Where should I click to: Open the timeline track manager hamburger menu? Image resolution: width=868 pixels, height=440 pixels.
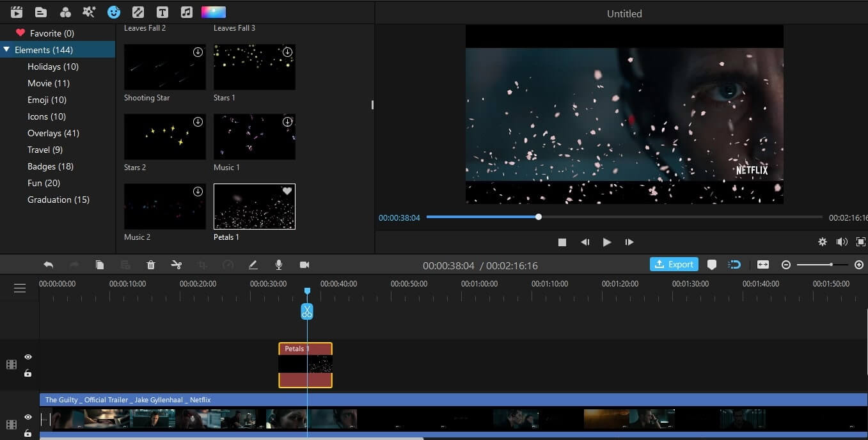(x=20, y=288)
